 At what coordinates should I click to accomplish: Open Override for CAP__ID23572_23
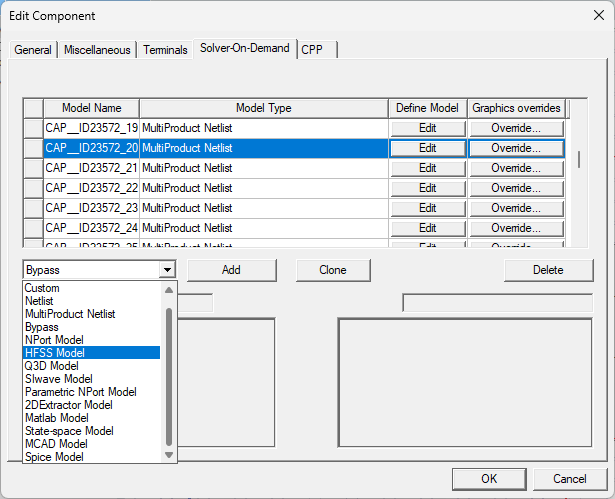tap(516, 208)
